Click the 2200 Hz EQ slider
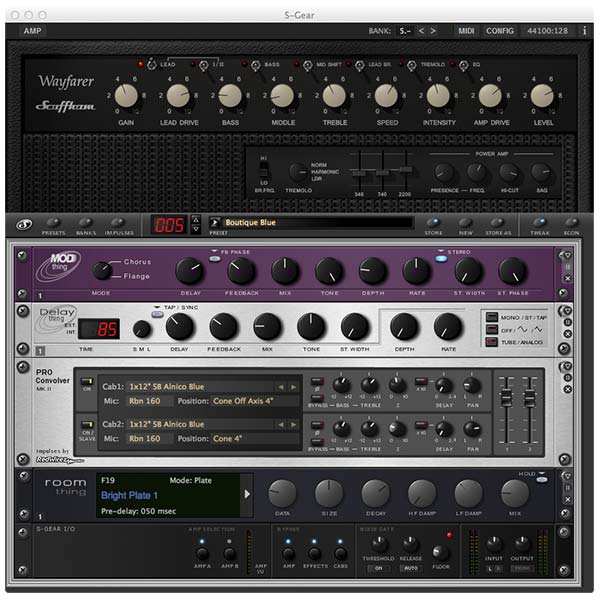The image size is (600, 600). coord(406,169)
